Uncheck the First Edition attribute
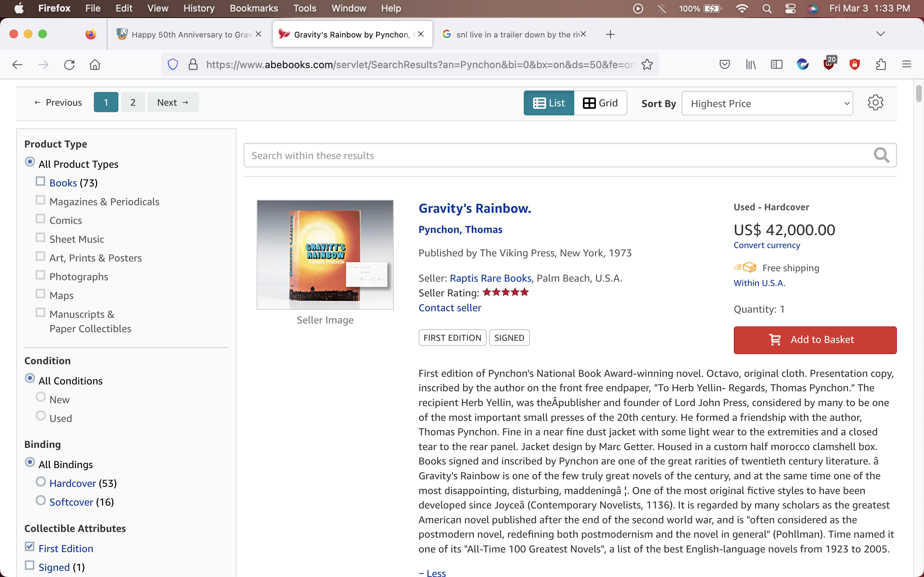The image size is (924, 577). pyautogui.click(x=30, y=546)
